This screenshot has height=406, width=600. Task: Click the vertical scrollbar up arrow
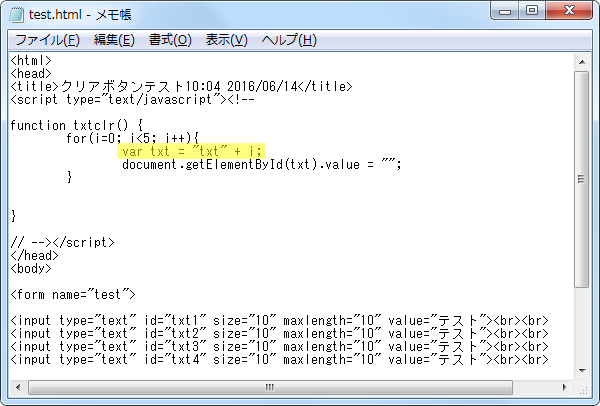pos(582,62)
